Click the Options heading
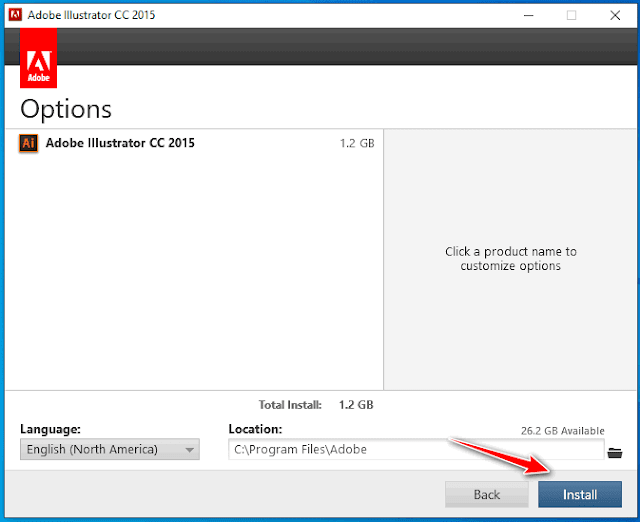Screen dimensions: 640x522 [66, 109]
